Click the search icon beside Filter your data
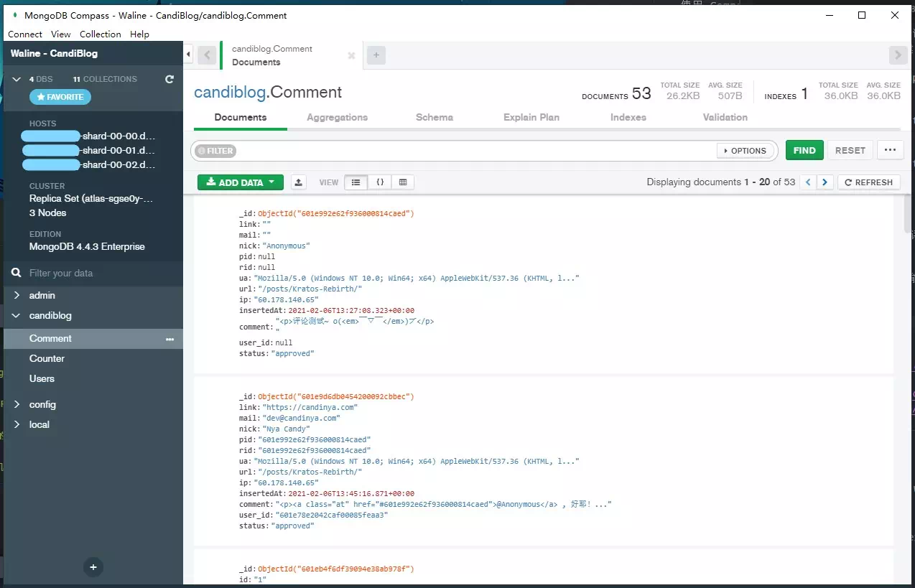Image resolution: width=915 pixels, height=588 pixels. (17, 273)
